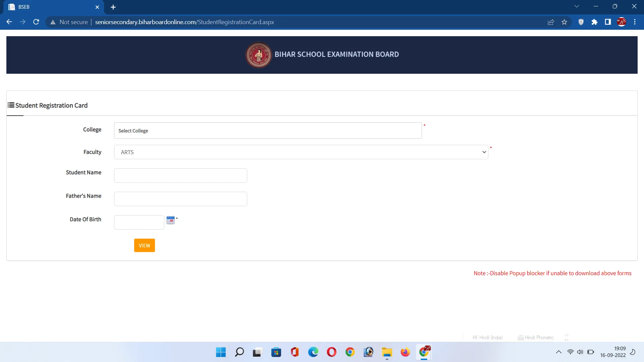Screen dimensions: 644x362
Task: Open the browser Extensions puzzle icon
Action: (594, 22)
